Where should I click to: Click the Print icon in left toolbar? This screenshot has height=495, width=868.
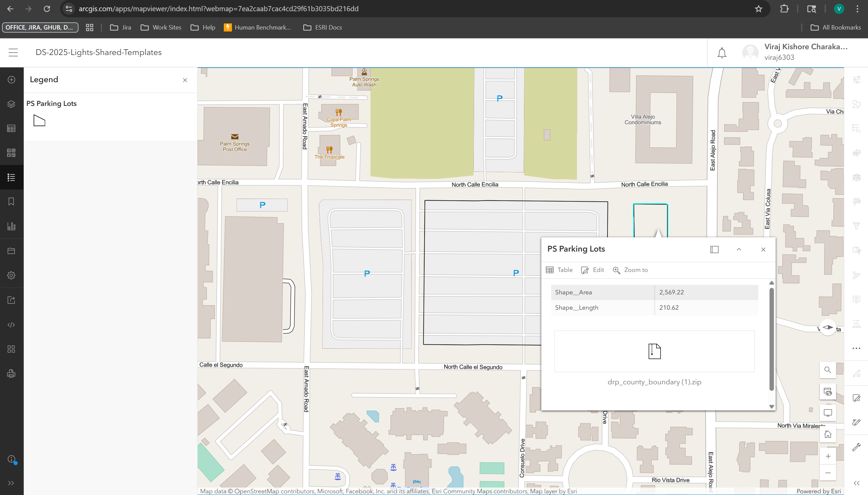click(x=12, y=374)
